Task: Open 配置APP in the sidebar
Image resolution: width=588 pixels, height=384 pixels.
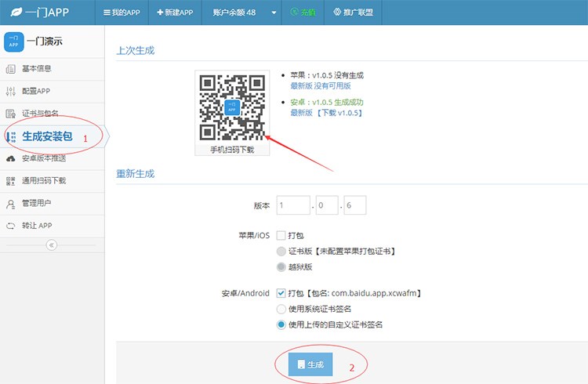Action: (x=52, y=92)
